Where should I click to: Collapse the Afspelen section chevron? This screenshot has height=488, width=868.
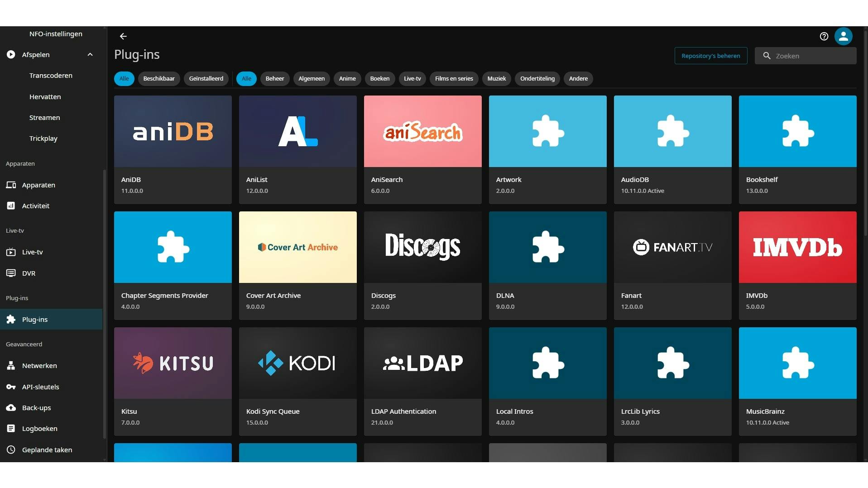click(x=90, y=54)
